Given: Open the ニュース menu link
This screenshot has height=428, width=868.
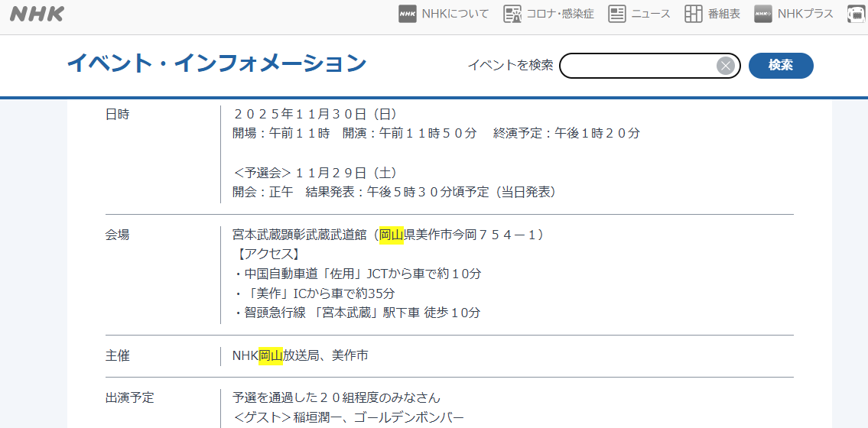Looking at the screenshot, I should [651, 14].
